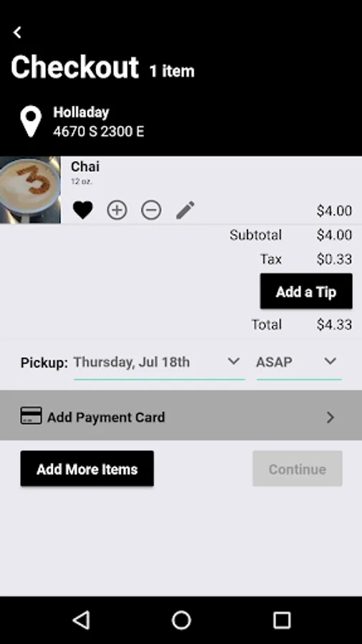Open recent apps with square button
This screenshot has width=362, height=644.
tap(282, 620)
